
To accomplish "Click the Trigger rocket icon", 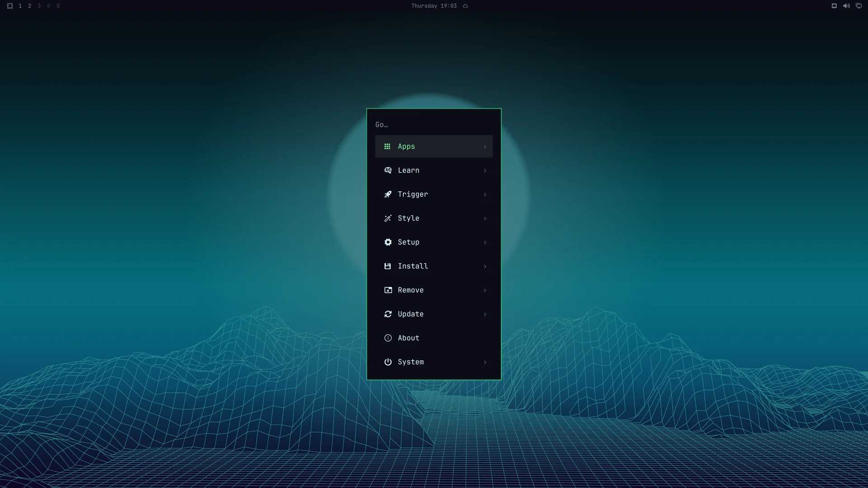I will click(388, 194).
